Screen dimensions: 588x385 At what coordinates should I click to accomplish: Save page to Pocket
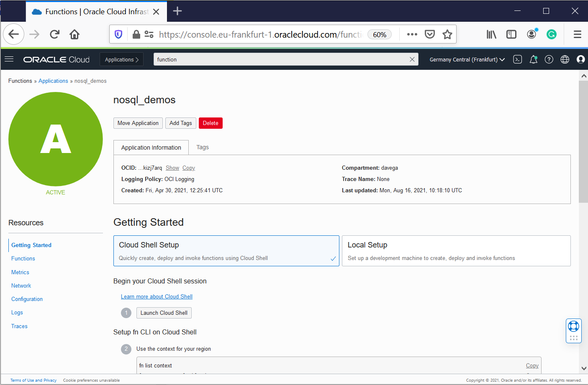(x=430, y=34)
